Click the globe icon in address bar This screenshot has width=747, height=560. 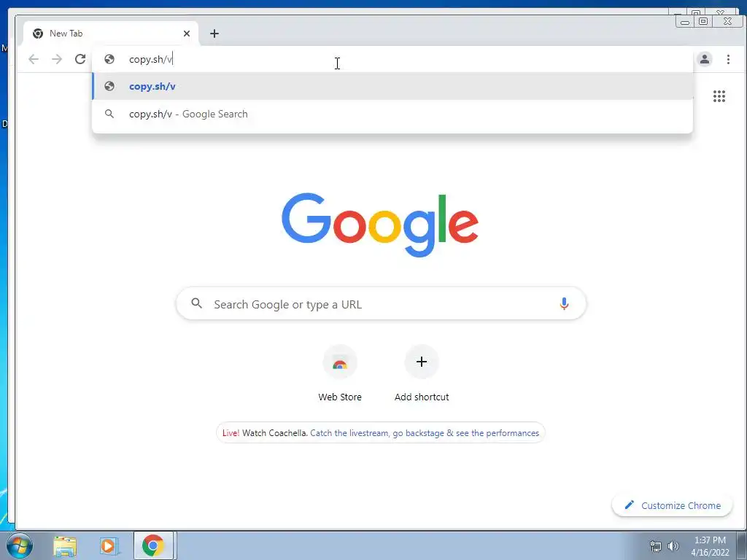pyautogui.click(x=109, y=59)
